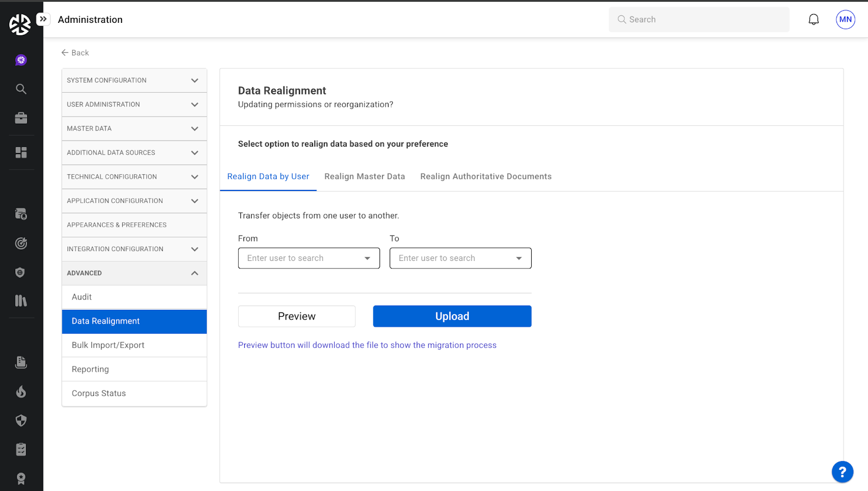The height and width of the screenshot is (491, 868).
Task: Click the Preview button
Action: [297, 316]
